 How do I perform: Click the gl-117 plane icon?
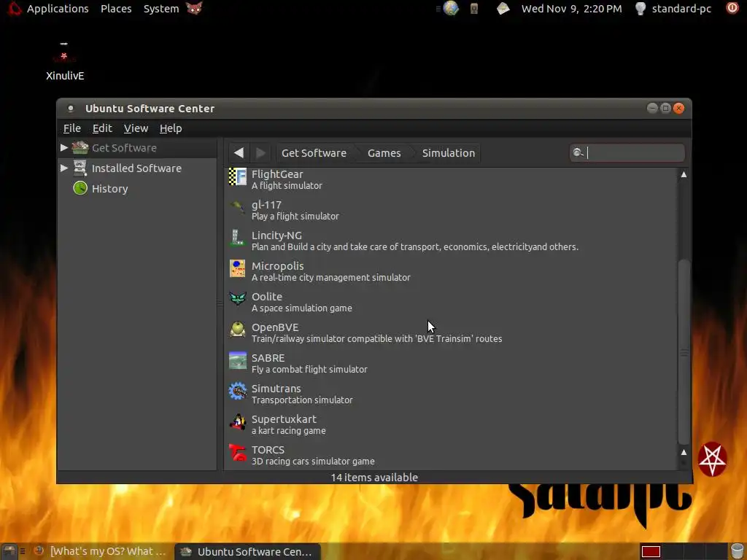tap(237, 207)
